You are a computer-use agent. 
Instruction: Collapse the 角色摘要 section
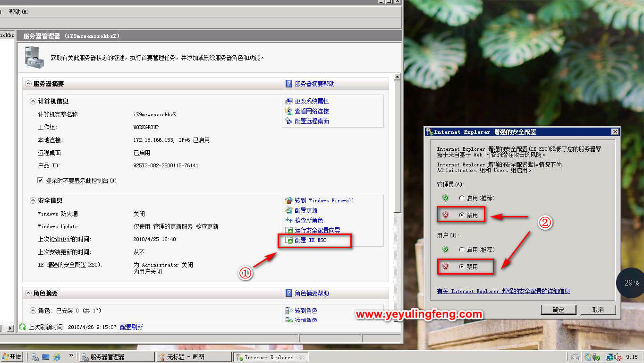coord(28,293)
